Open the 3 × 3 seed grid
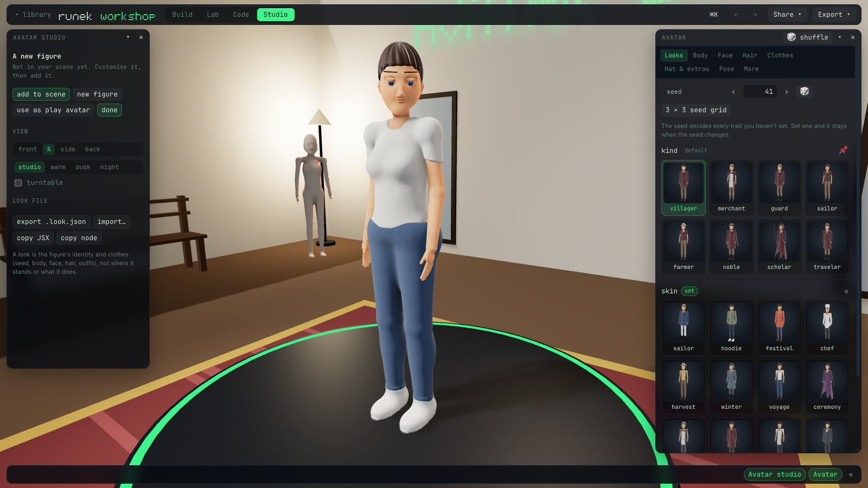 696,110
